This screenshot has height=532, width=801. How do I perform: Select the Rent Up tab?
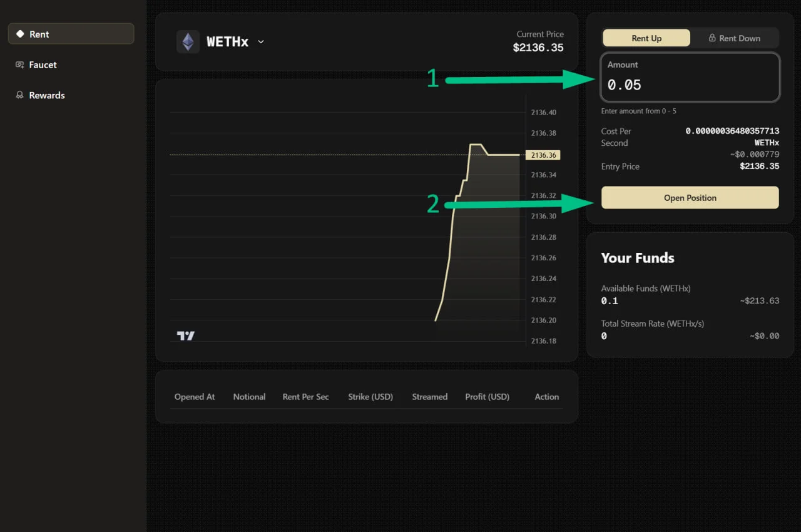coord(646,38)
